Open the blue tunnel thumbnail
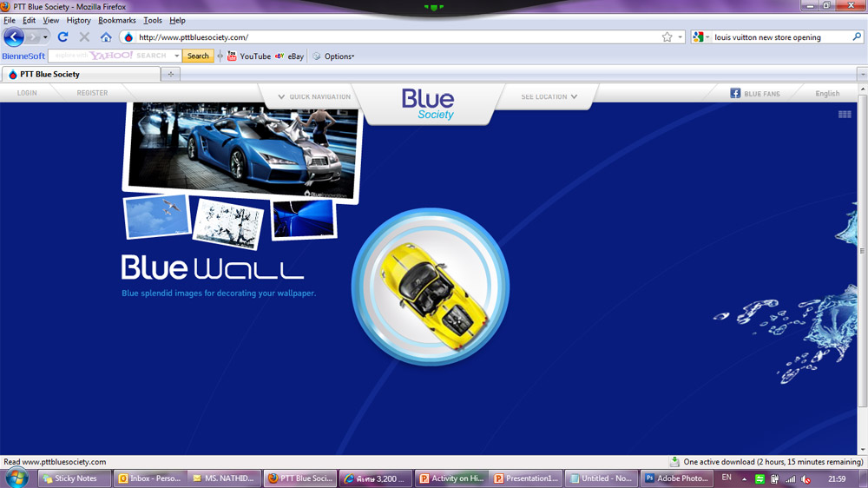Screen dimensions: 868x488 pyautogui.click(x=303, y=220)
